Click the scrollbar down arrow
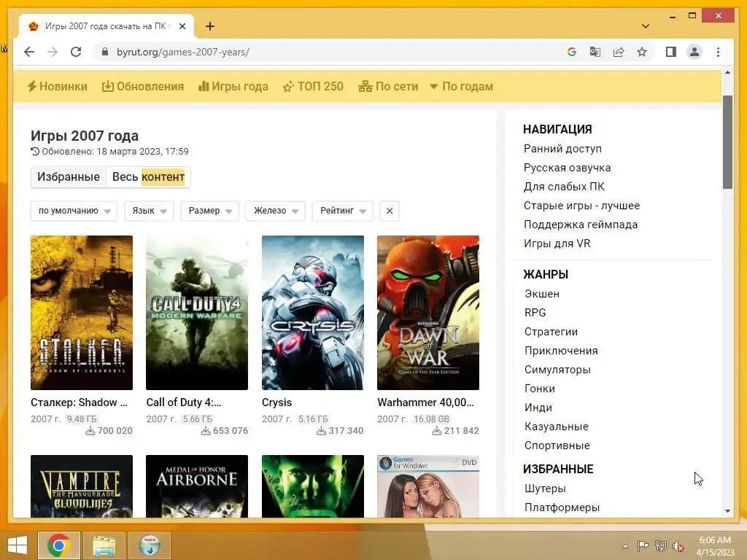Viewport: 747px width, 560px height. 727,511
